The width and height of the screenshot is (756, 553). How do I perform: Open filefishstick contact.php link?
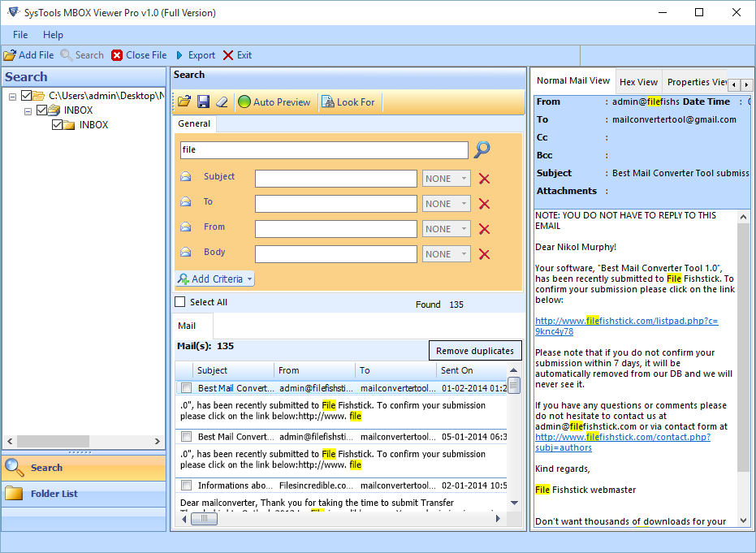623,442
